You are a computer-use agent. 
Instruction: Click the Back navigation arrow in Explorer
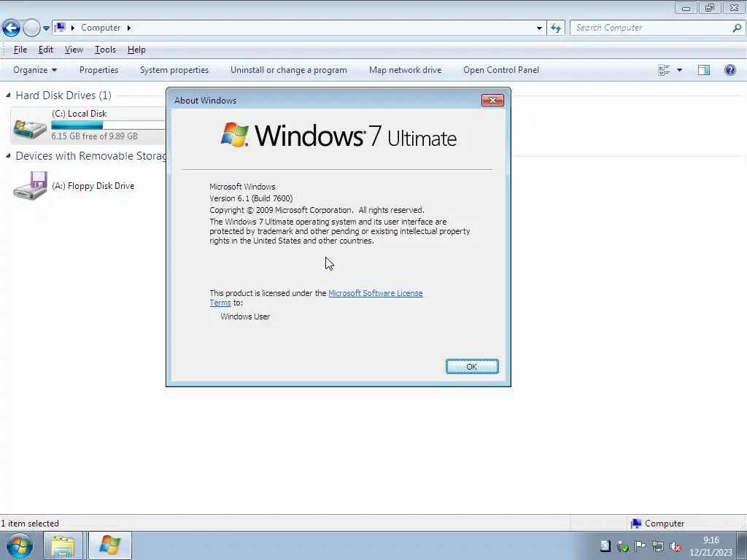pyautogui.click(x=12, y=28)
